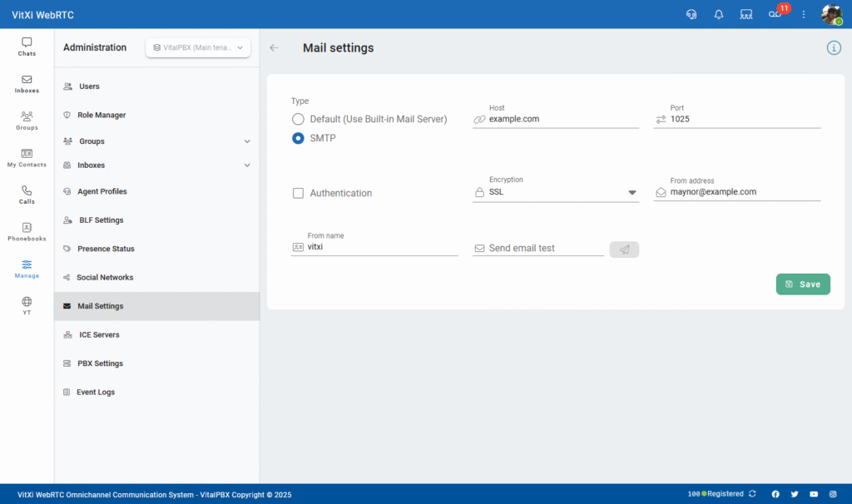Click the info icon beside Mail settings
Screen dimensions: 852x504
[x=834, y=47]
